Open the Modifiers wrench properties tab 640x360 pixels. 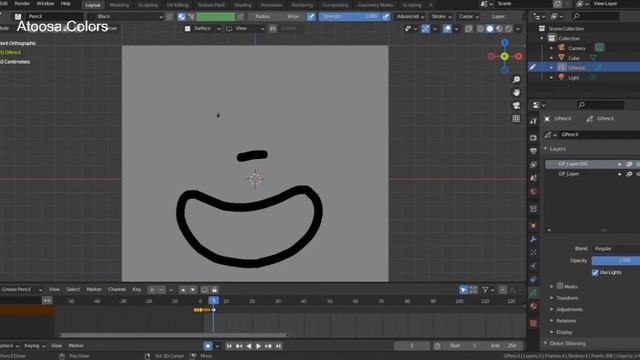click(533, 239)
